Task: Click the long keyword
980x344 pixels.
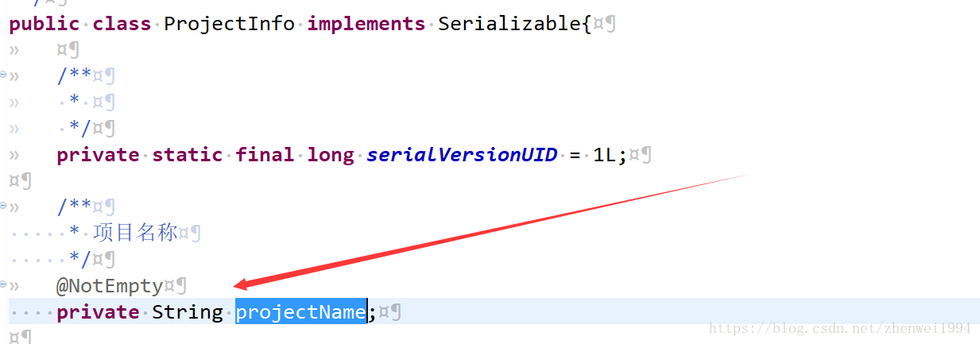Action: point(331,155)
